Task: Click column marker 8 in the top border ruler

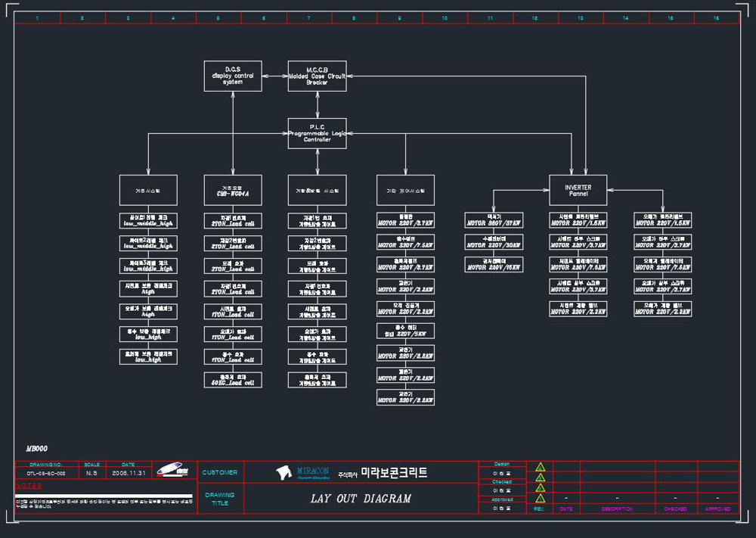Action: point(354,18)
